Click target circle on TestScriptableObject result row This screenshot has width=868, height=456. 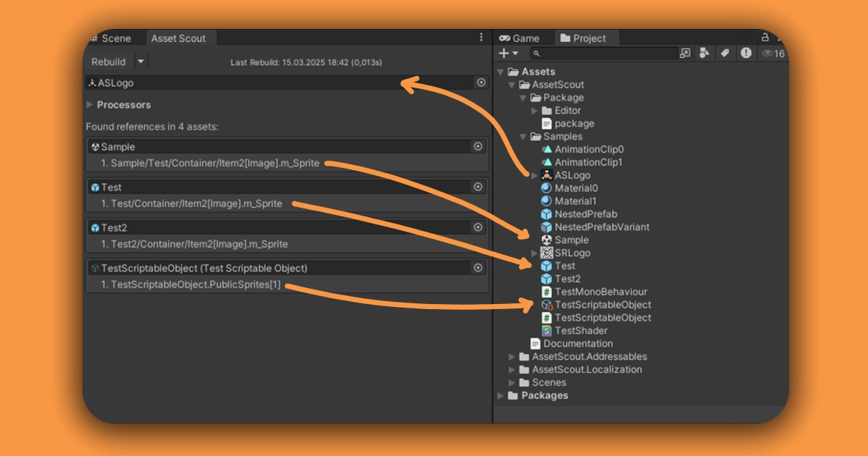477,268
